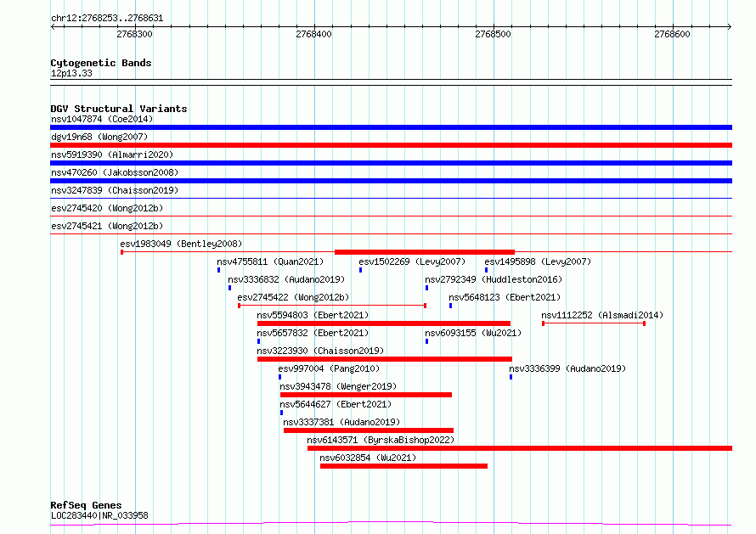756x534 pixels.
Task: Click nsv6093155 (Wu2021) label
Action: 473,333
